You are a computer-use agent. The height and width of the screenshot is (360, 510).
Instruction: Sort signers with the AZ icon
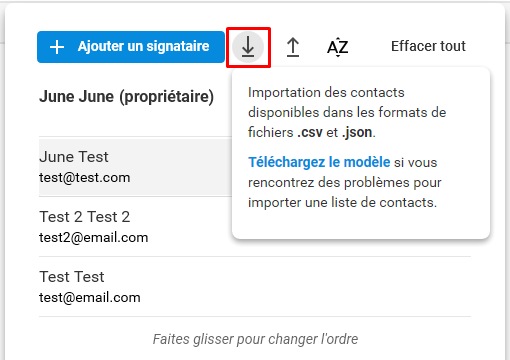coord(338,47)
